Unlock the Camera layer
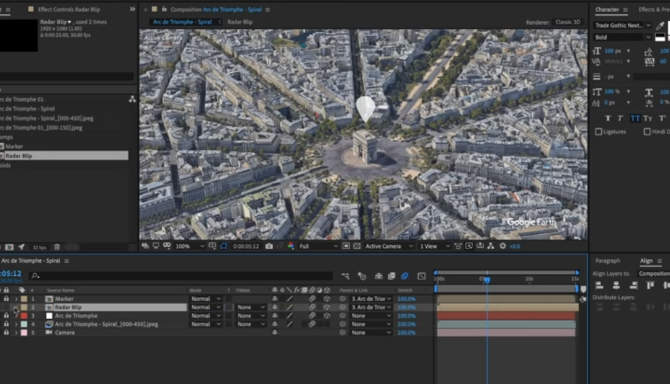This screenshot has height=384, width=670. pyautogui.click(x=6, y=332)
